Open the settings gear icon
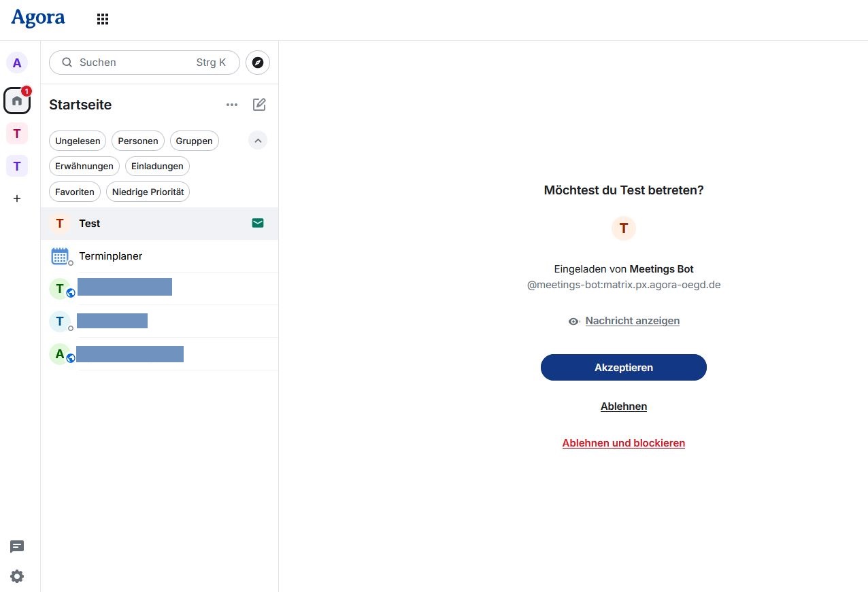 17,576
